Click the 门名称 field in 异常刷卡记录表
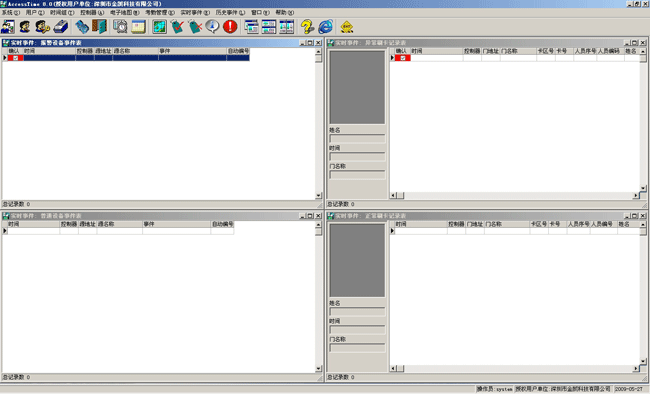 click(357, 175)
